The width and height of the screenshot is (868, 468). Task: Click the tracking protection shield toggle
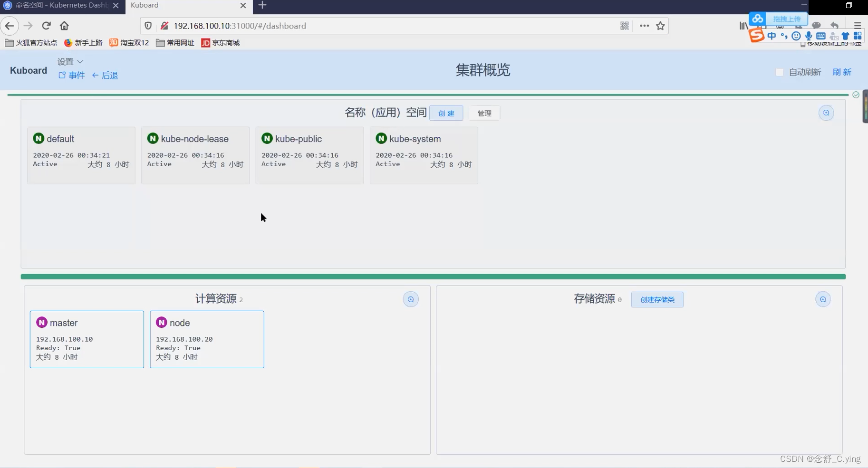[148, 26]
